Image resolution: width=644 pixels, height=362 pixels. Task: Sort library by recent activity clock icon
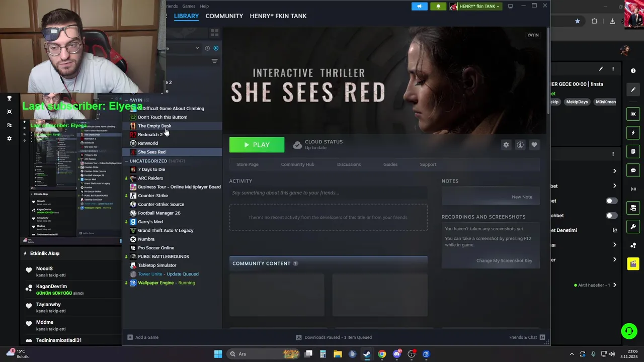[207, 48]
